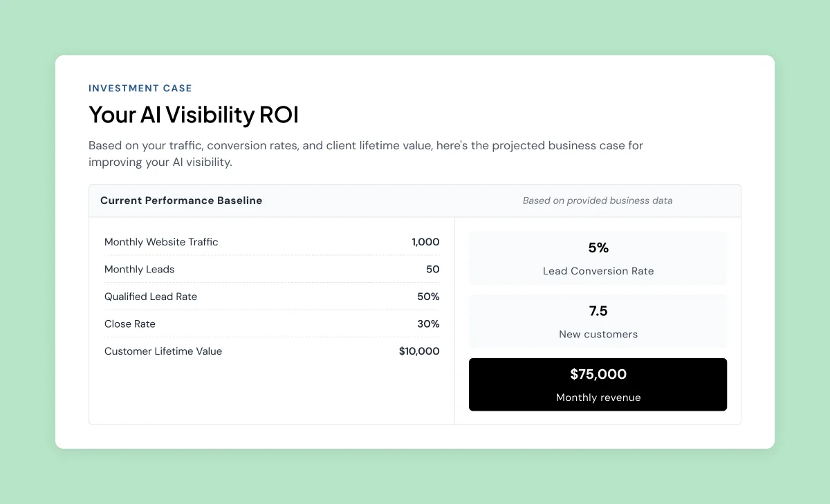830x504 pixels.
Task: Select the Lead Conversion Rate card caption
Action: pos(598,271)
